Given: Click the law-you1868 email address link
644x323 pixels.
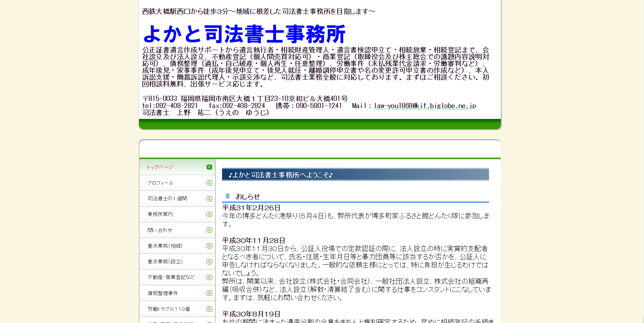Looking at the screenshot, I should [425, 106].
